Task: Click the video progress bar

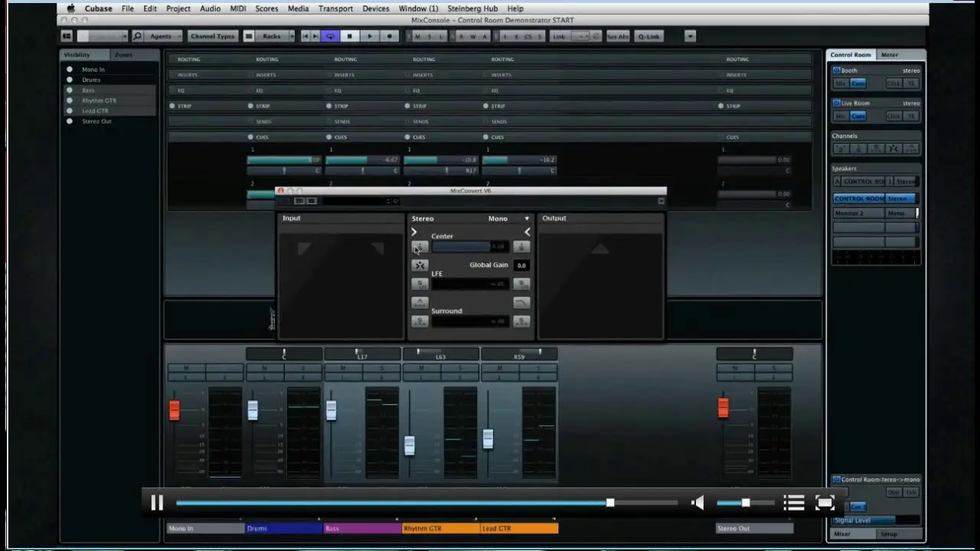Action: click(426, 503)
